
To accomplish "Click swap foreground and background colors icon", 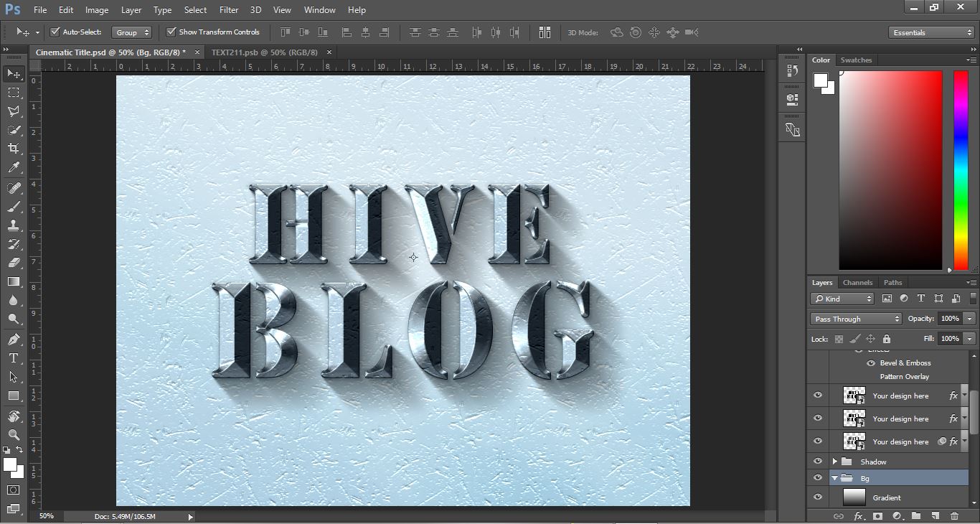I will [19, 450].
